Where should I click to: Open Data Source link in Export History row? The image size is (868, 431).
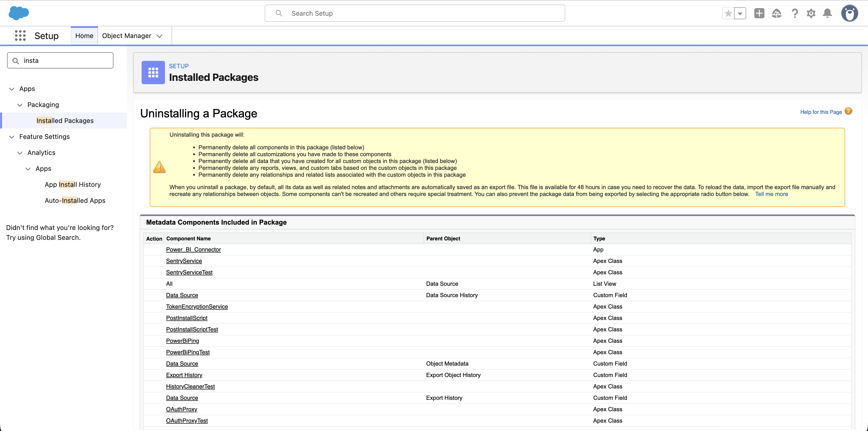[182, 398]
